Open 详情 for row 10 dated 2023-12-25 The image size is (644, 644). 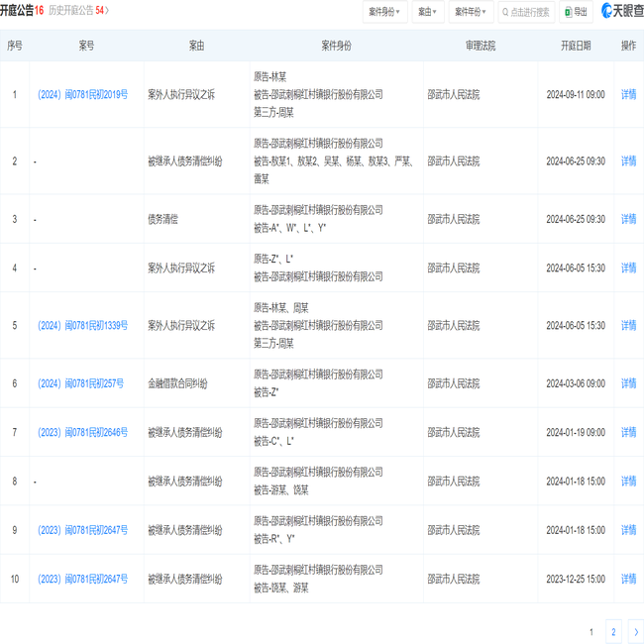628,579
